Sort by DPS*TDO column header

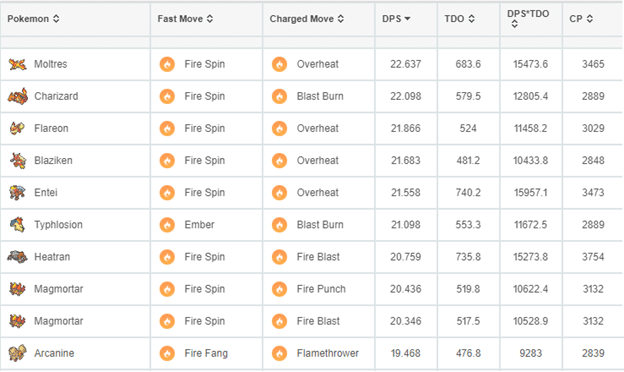[x=528, y=19]
